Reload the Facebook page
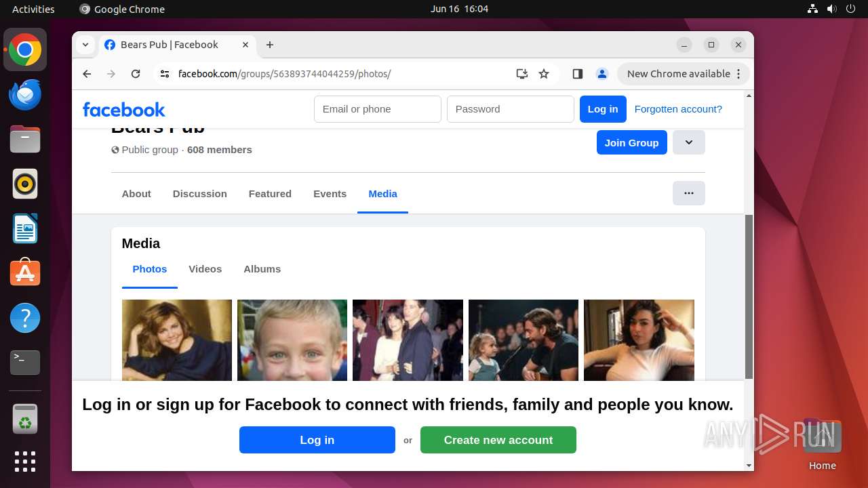The width and height of the screenshot is (868, 488). (136, 74)
